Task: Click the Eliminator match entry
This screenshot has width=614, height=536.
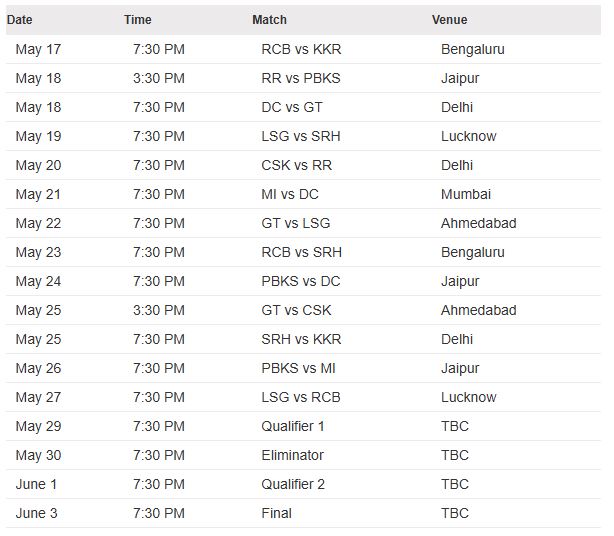Action: (293, 455)
